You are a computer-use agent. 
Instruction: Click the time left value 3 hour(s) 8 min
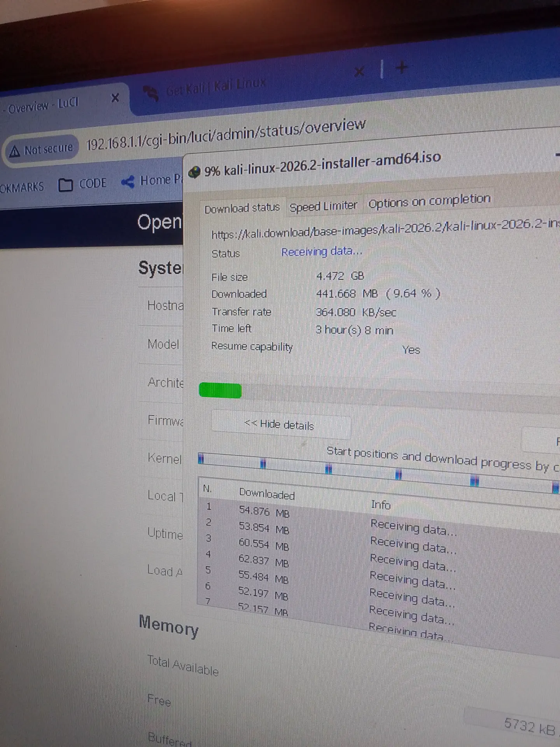click(x=354, y=330)
